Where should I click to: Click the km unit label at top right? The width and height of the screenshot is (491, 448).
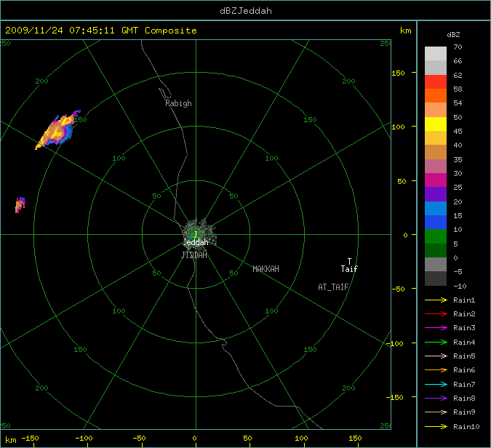coord(405,31)
